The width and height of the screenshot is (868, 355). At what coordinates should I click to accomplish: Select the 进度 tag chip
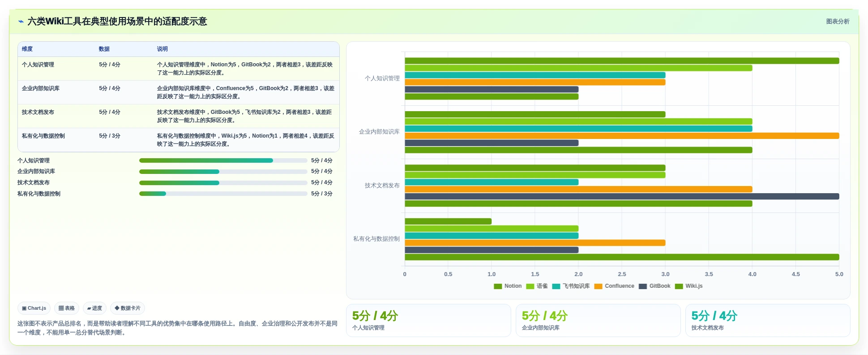[x=94, y=308]
